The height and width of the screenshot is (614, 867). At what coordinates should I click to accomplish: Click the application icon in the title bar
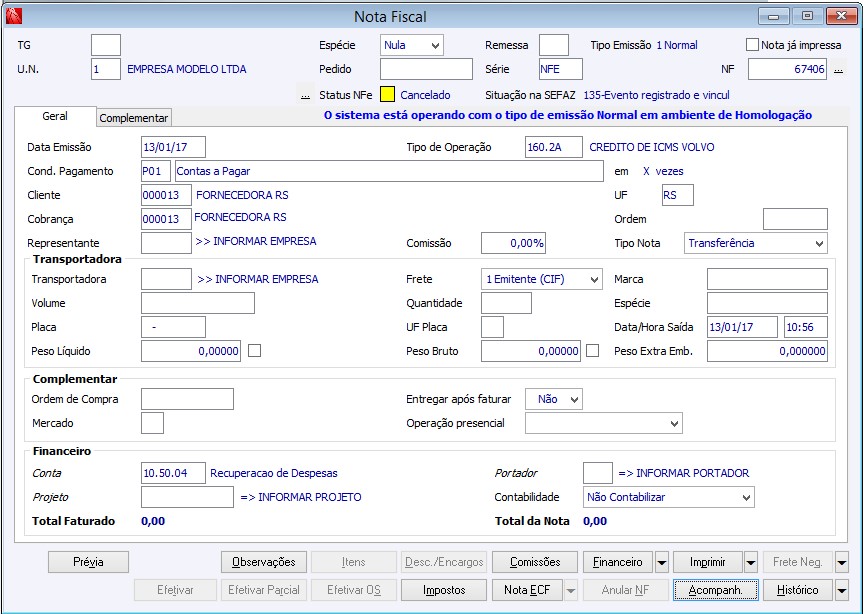tap(14, 15)
